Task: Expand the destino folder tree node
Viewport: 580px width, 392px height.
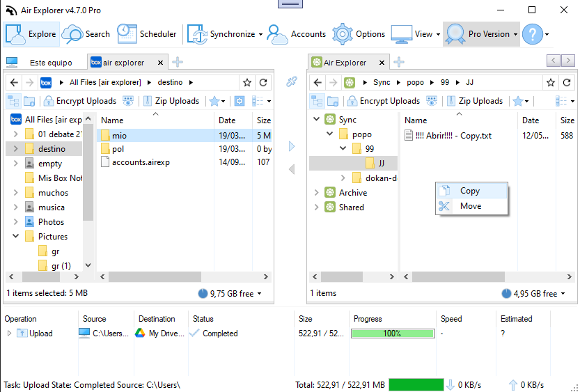Action: [x=15, y=149]
